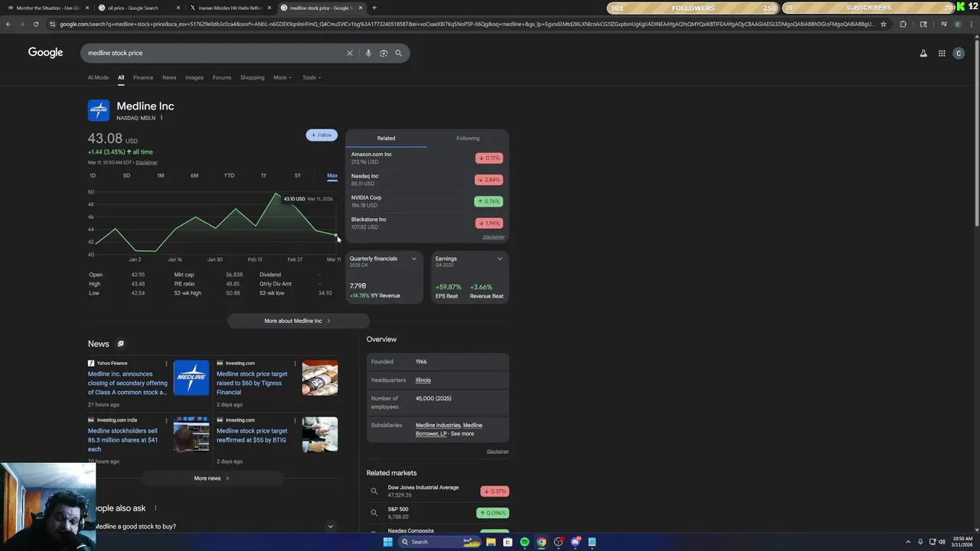
Task: Open Medline Industries subsidiary link
Action: point(438,425)
